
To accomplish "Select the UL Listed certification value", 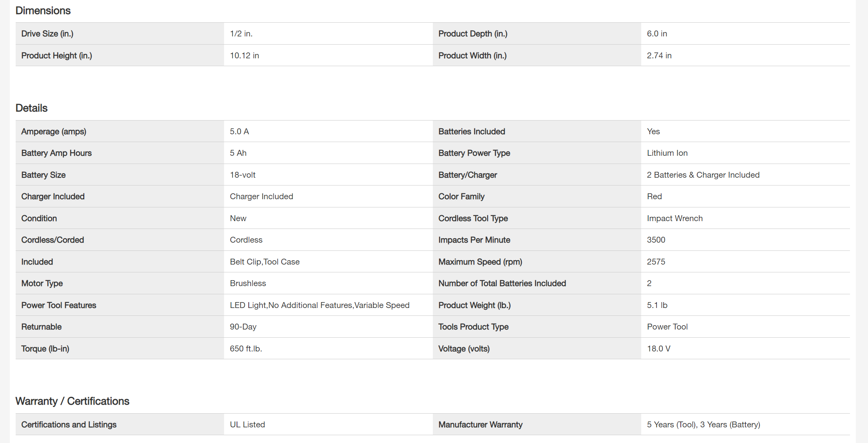I will tap(248, 425).
